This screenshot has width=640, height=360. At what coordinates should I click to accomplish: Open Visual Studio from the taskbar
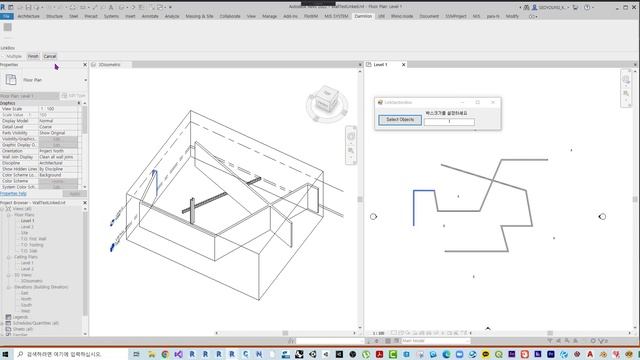point(178,354)
